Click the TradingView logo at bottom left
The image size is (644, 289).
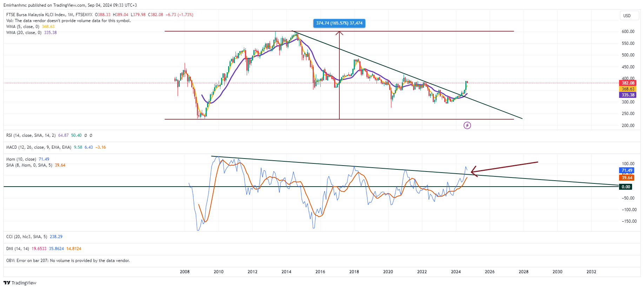point(20,283)
